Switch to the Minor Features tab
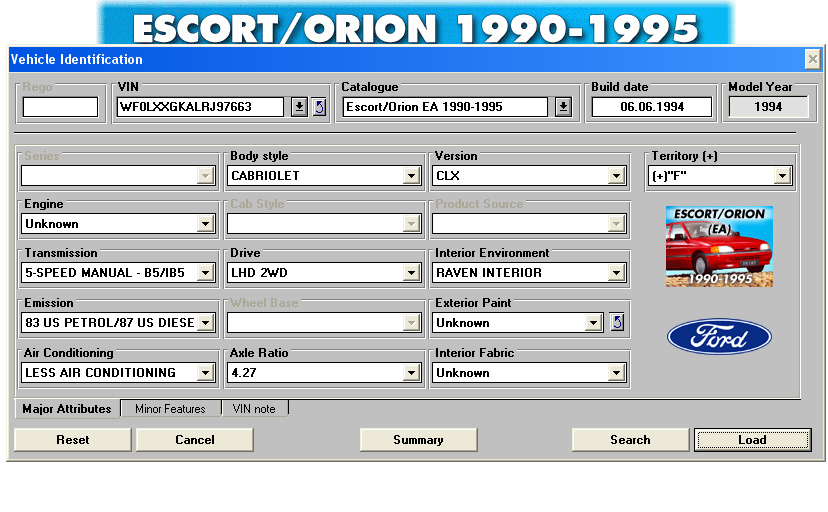Viewport: 828px width, 512px height. point(170,409)
